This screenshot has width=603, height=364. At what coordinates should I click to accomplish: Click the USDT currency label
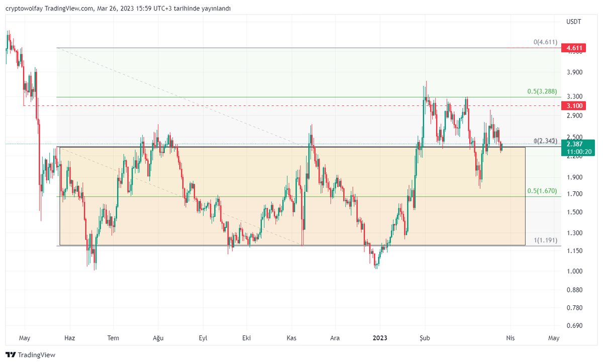[x=573, y=22]
